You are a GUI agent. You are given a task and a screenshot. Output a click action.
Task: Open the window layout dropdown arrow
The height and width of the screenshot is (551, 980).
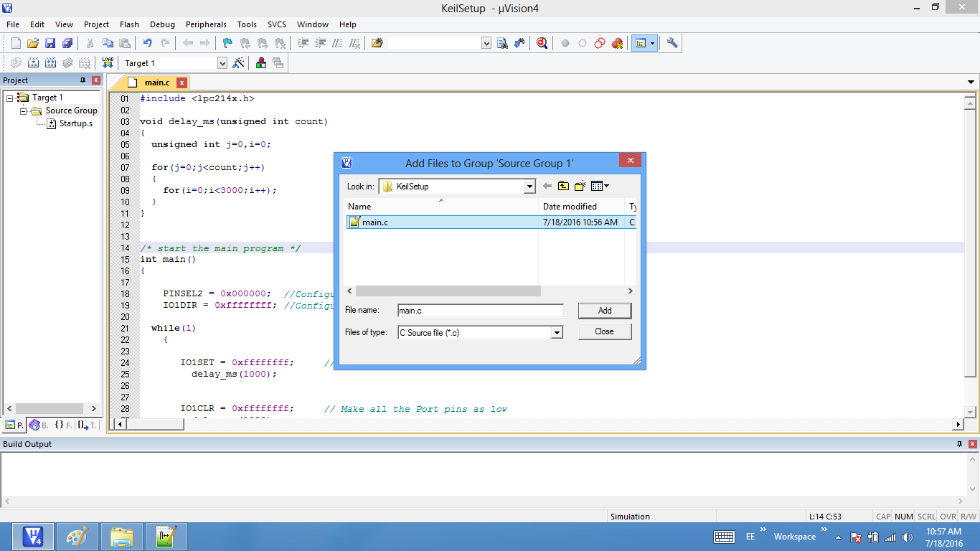653,43
